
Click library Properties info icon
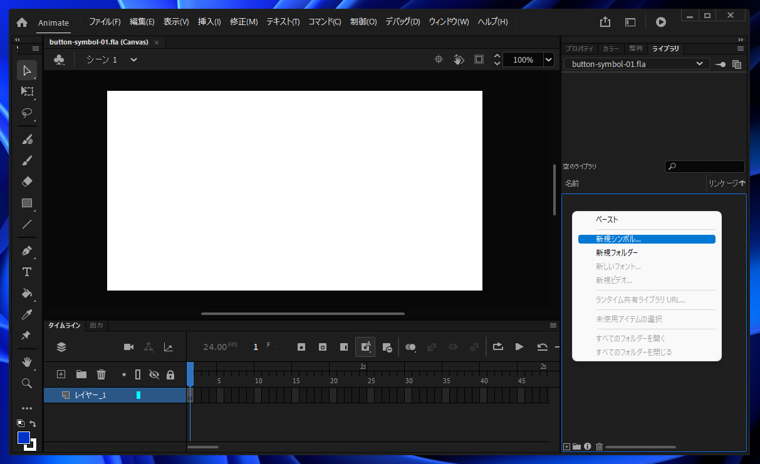click(x=587, y=446)
